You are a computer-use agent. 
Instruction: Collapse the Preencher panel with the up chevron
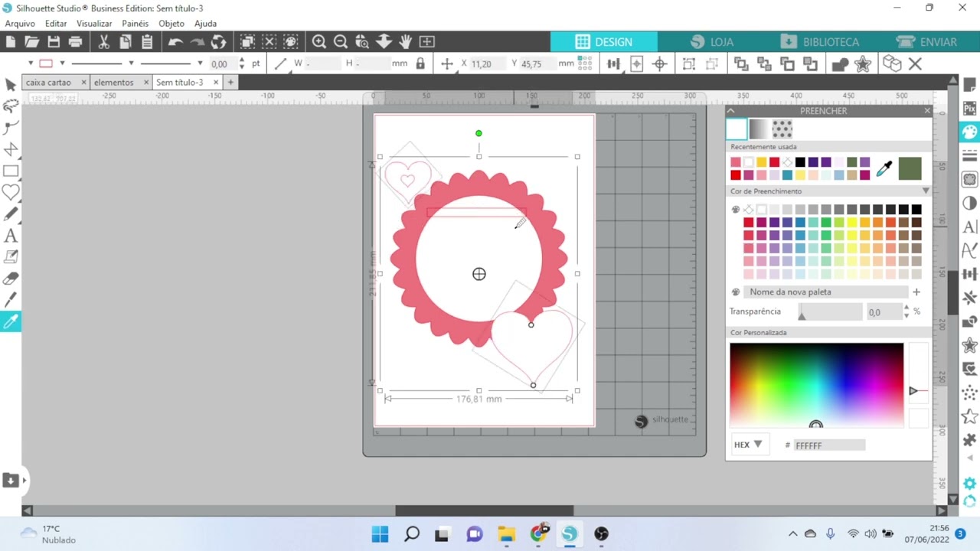(x=731, y=111)
